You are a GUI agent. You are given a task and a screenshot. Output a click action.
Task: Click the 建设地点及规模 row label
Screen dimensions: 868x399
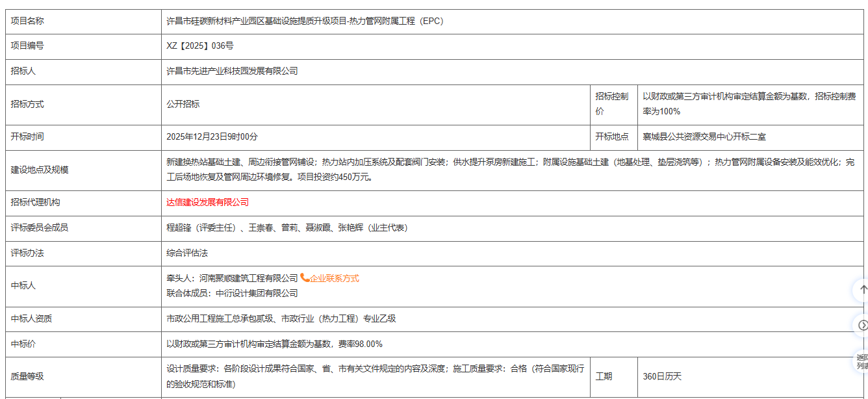(40, 170)
